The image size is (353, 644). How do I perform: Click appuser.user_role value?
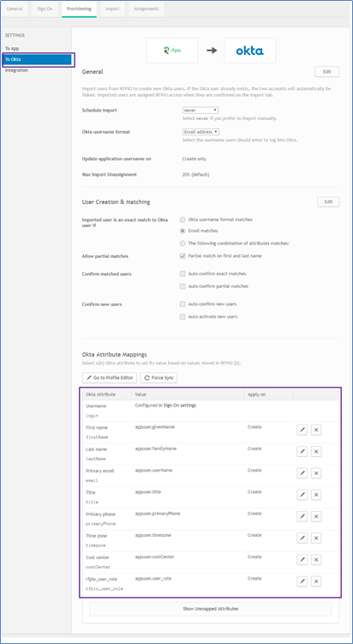[x=153, y=578]
